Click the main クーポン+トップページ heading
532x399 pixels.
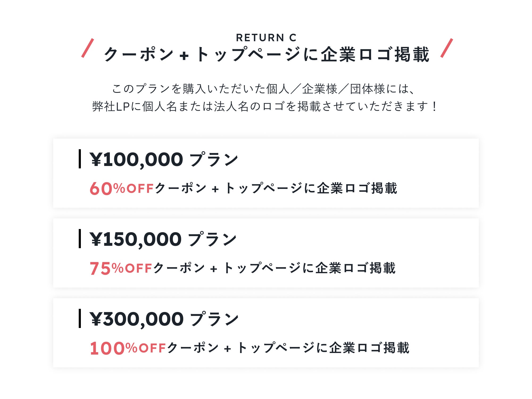266,55
